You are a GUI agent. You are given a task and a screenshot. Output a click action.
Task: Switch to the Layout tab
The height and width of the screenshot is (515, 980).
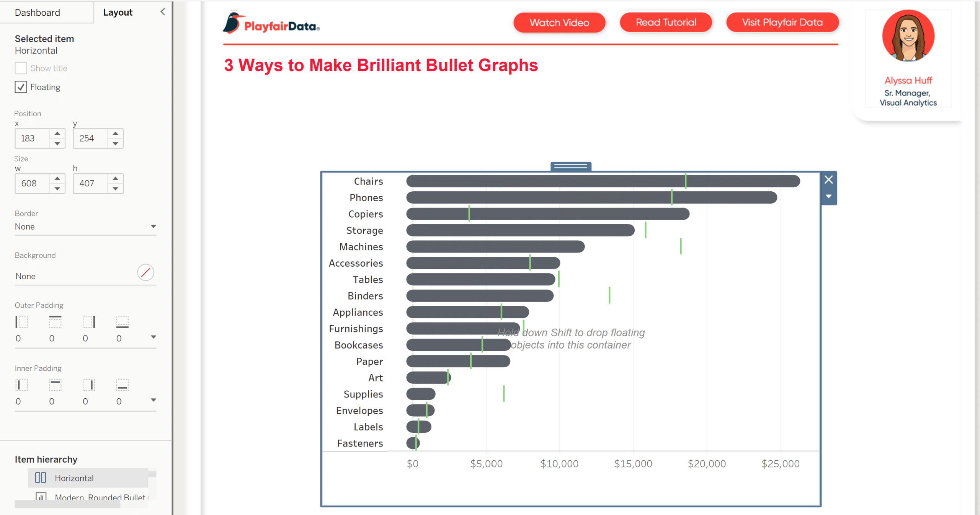click(x=117, y=11)
